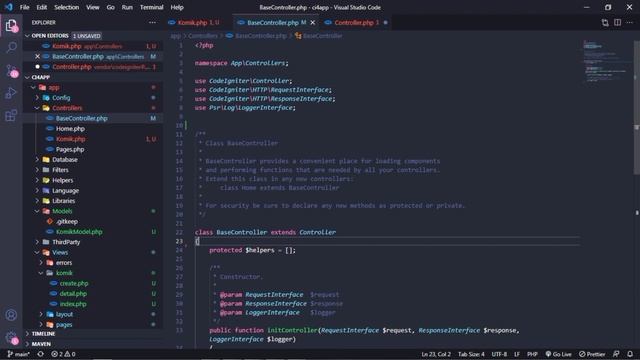Open Explorer's more actions ellipsis
The height and width of the screenshot is (360, 640).
pos(152,22)
